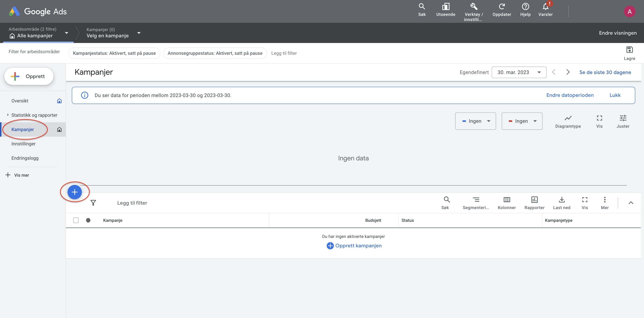Open the 30. mar. 2023 date dropdown
The width and height of the screenshot is (644, 318).
519,72
